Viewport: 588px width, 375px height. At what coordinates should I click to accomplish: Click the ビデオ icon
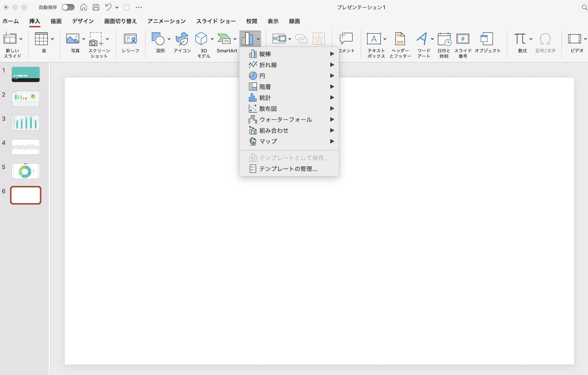coord(575,39)
